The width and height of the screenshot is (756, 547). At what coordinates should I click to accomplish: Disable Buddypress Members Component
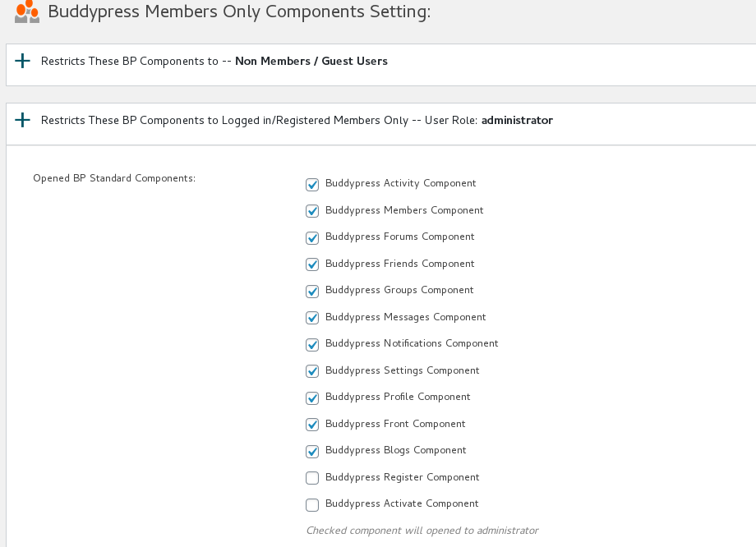(311, 211)
